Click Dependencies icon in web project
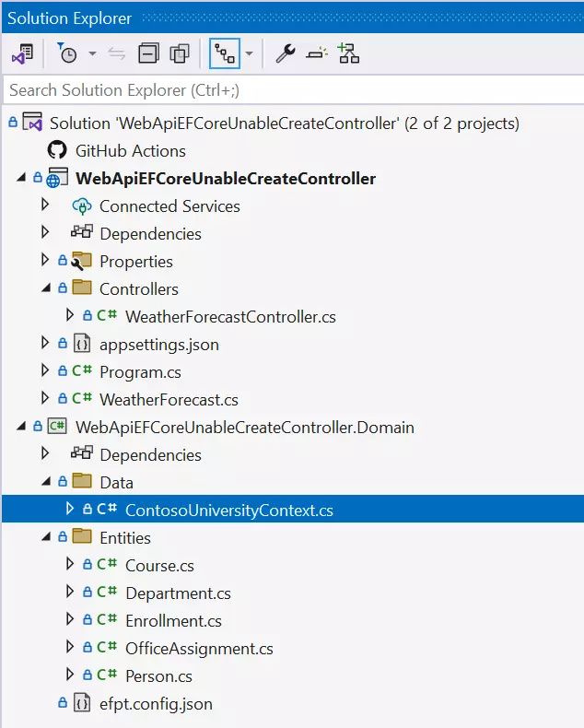 pos(82,231)
